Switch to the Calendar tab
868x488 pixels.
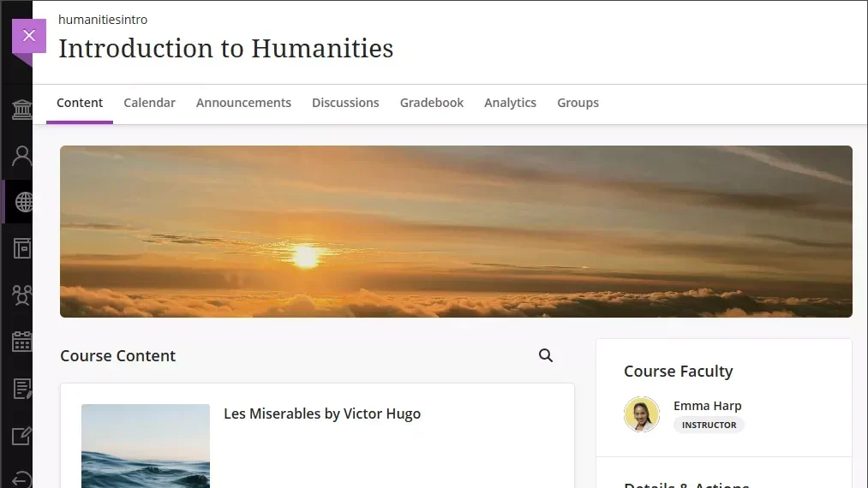pyautogui.click(x=149, y=103)
